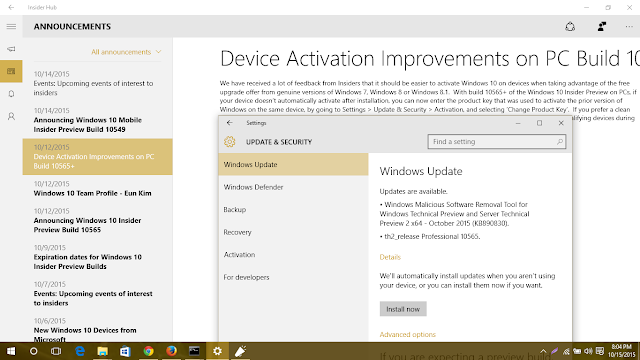Open the Store from the taskbar
Viewport: 640px width, 360px height.
(x=125, y=351)
